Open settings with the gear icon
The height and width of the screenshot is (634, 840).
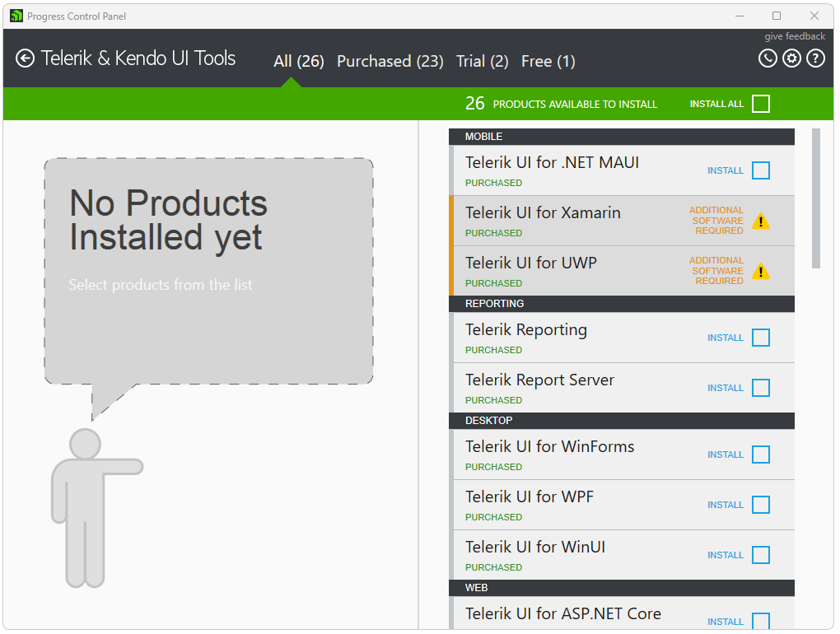coord(791,58)
